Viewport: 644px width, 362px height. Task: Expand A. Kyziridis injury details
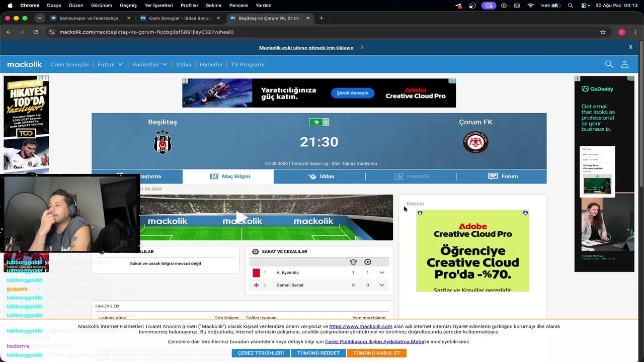(382, 273)
